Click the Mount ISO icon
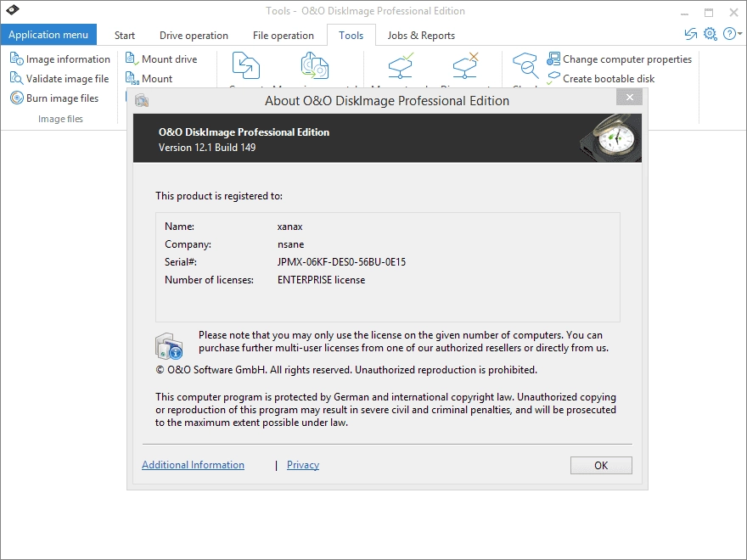747x560 pixels. [132, 78]
